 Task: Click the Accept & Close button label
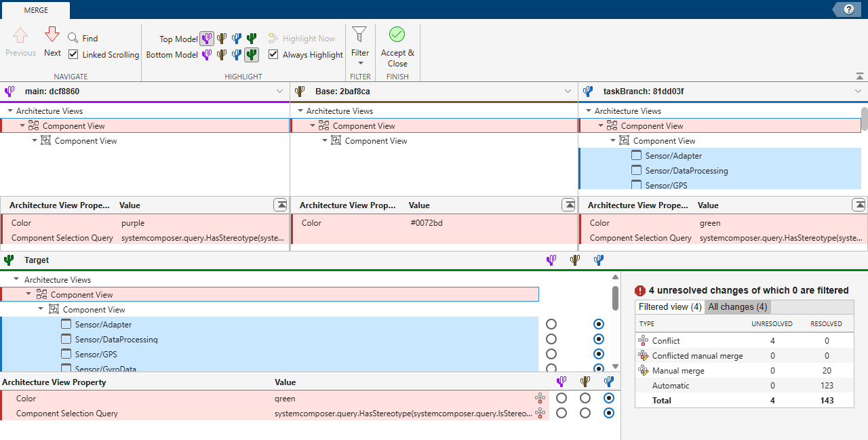[x=397, y=58]
